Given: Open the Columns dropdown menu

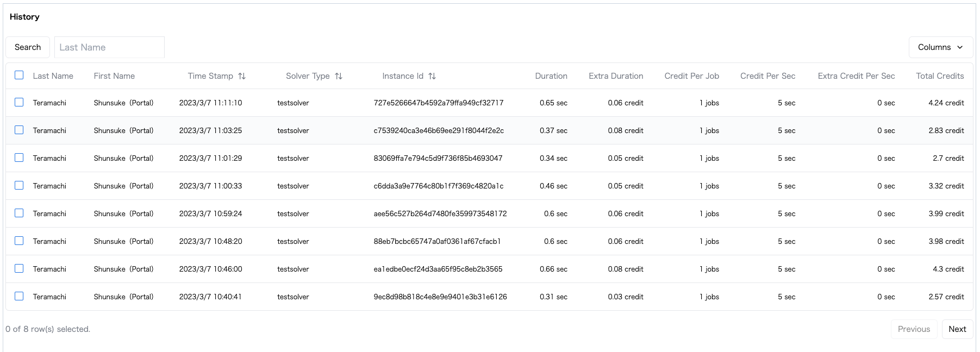Looking at the screenshot, I should click(940, 47).
